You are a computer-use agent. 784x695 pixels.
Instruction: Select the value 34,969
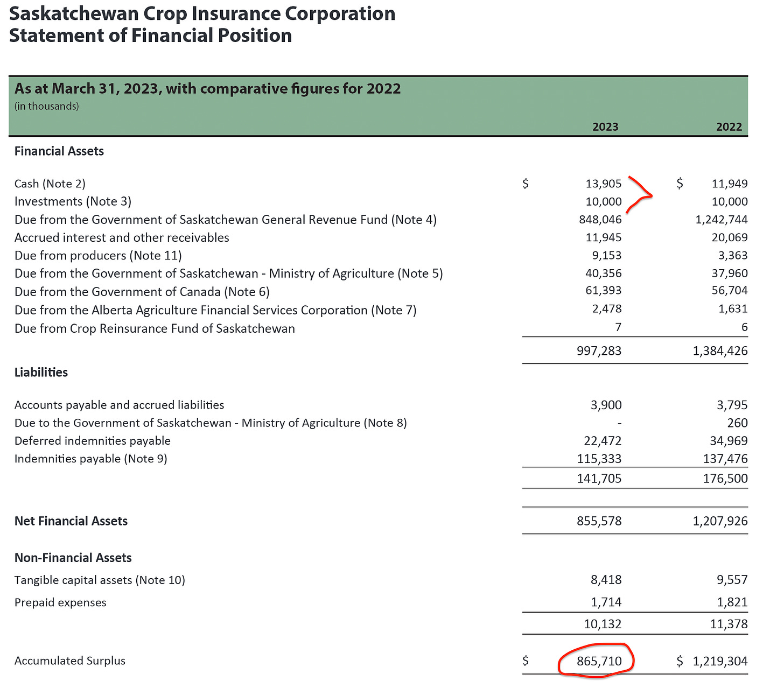[x=729, y=441]
